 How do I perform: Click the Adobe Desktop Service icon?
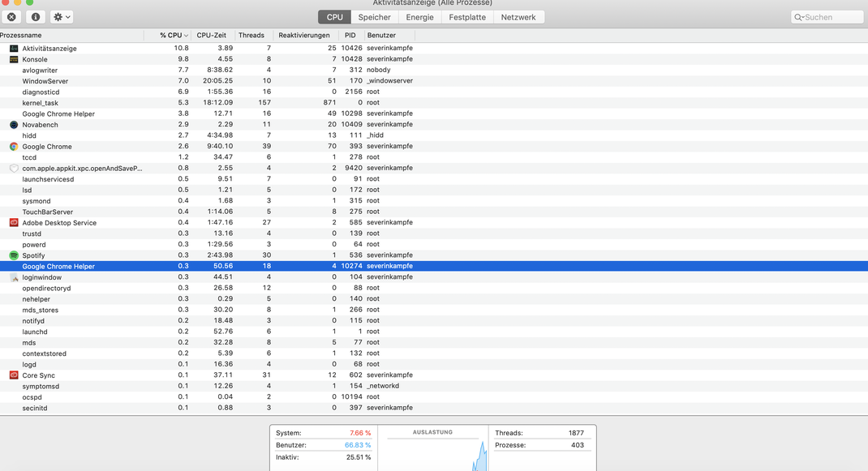(x=14, y=222)
